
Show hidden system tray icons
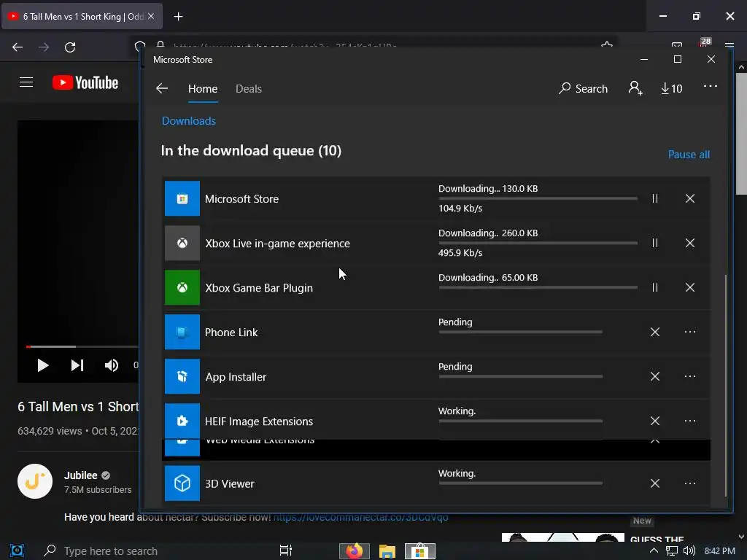(654, 551)
